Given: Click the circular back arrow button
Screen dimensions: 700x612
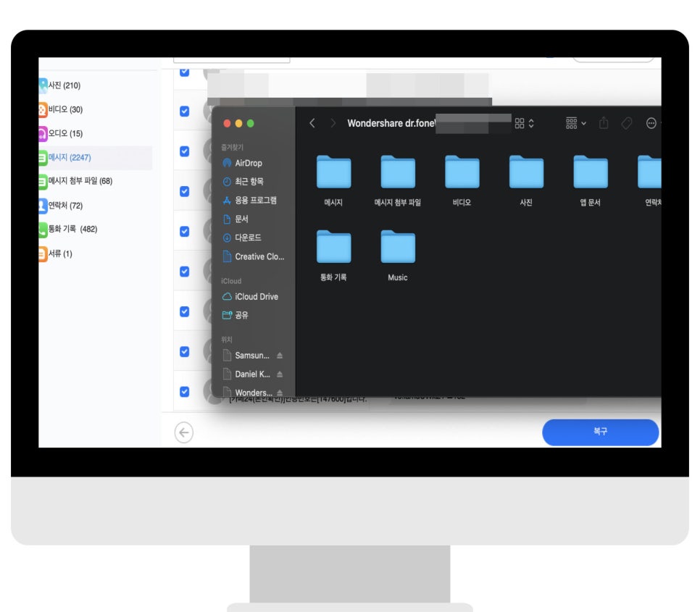Looking at the screenshot, I should click(184, 432).
